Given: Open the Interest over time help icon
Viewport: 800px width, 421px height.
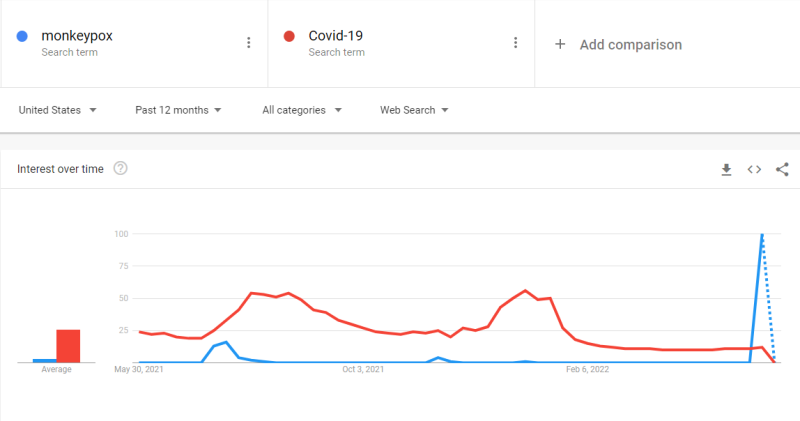Looking at the screenshot, I should pos(120,168).
